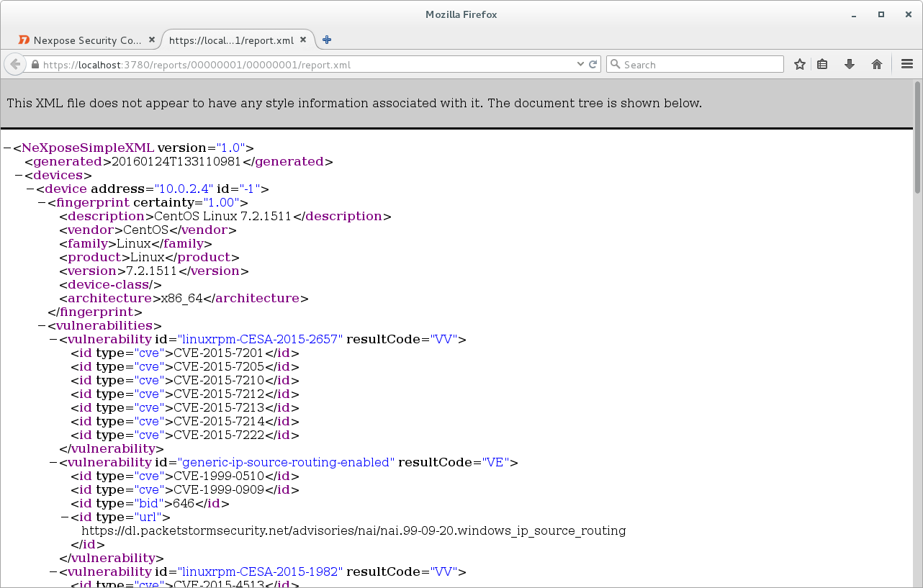The width and height of the screenshot is (923, 588).
Task: Minimize the Firefox window
Action: pyautogui.click(x=853, y=14)
